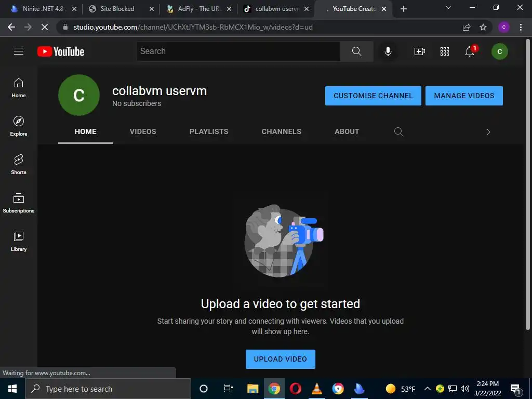Click the page vertical scrollbar
Viewport: 532px width, 399px height.
528,185
